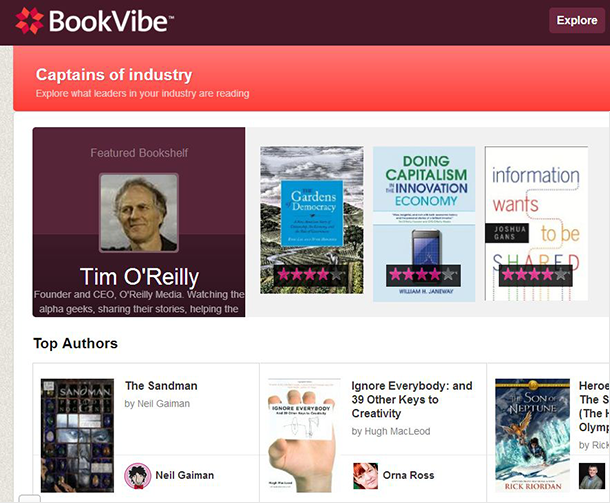Open The Son of Neptune book cover

pos(533,435)
